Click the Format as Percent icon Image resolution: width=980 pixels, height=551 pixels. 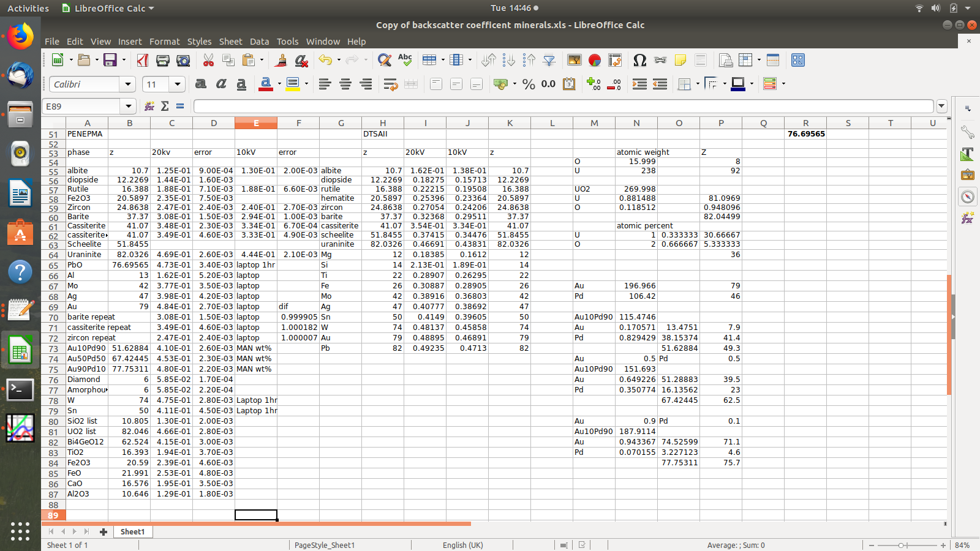(x=529, y=84)
